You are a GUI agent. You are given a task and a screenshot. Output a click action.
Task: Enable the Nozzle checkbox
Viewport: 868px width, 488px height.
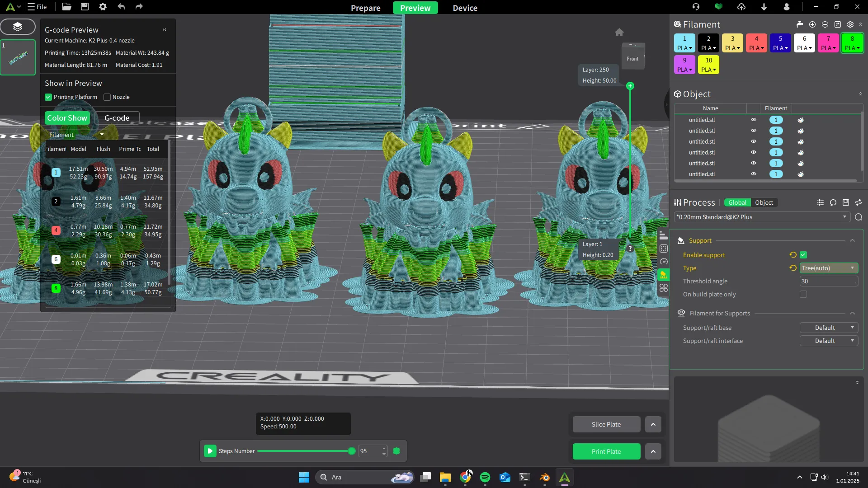click(x=107, y=97)
